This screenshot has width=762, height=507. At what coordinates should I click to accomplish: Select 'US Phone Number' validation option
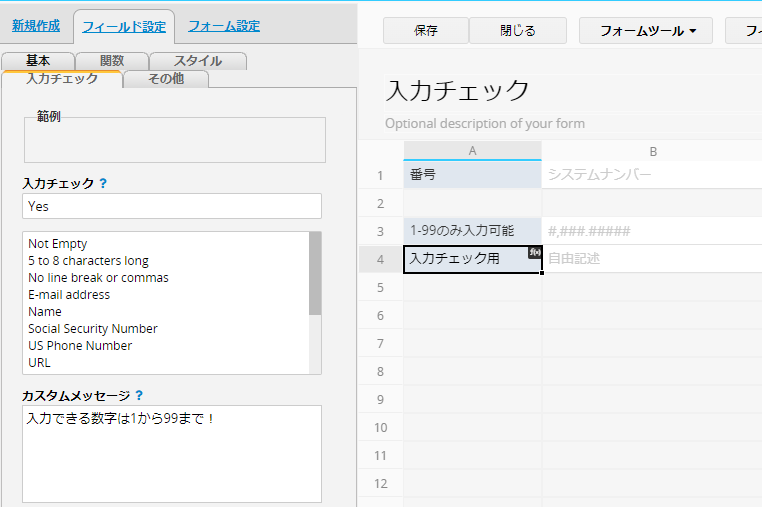80,346
